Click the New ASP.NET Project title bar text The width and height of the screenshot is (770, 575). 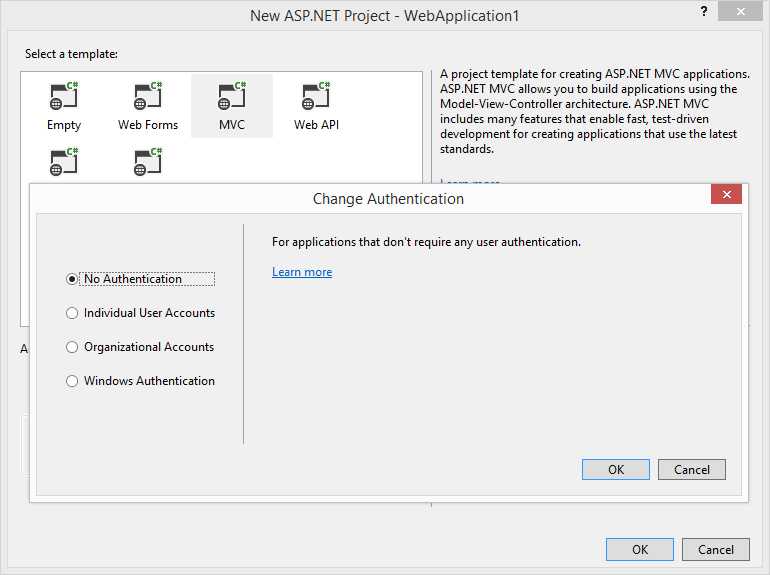pyautogui.click(x=385, y=16)
